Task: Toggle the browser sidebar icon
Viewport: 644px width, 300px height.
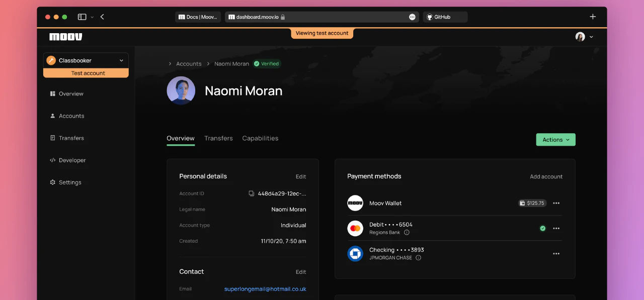Action: (82, 17)
